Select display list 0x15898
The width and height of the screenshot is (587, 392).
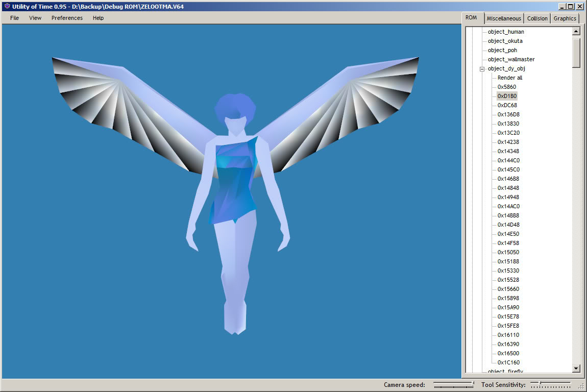click(x=508, y=298)
